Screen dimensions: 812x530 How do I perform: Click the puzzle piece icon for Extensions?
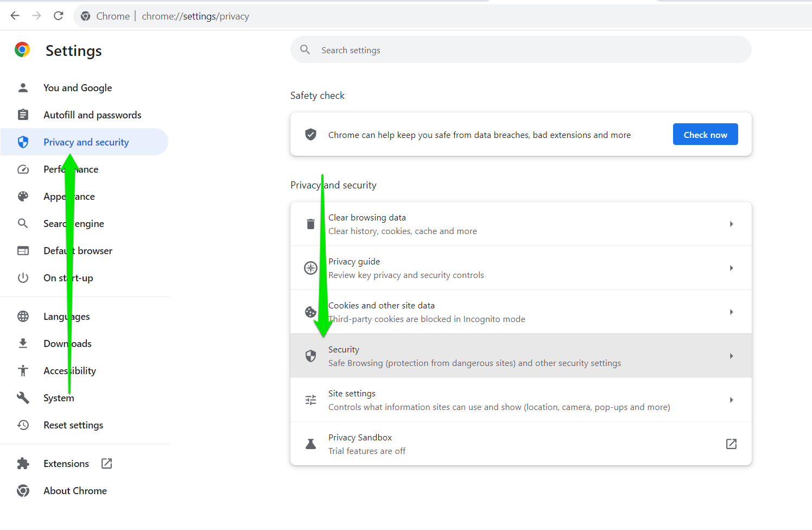[23, 463]
